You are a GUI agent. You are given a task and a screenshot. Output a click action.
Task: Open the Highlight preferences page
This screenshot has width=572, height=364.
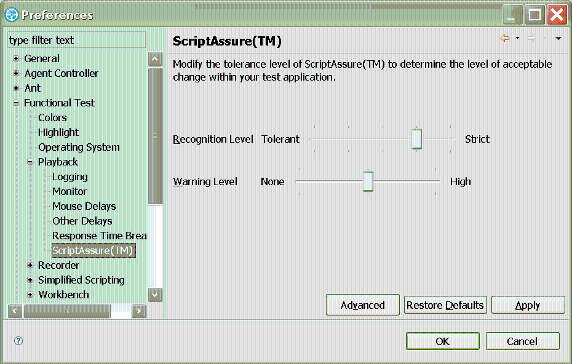(x=59, y=132)
